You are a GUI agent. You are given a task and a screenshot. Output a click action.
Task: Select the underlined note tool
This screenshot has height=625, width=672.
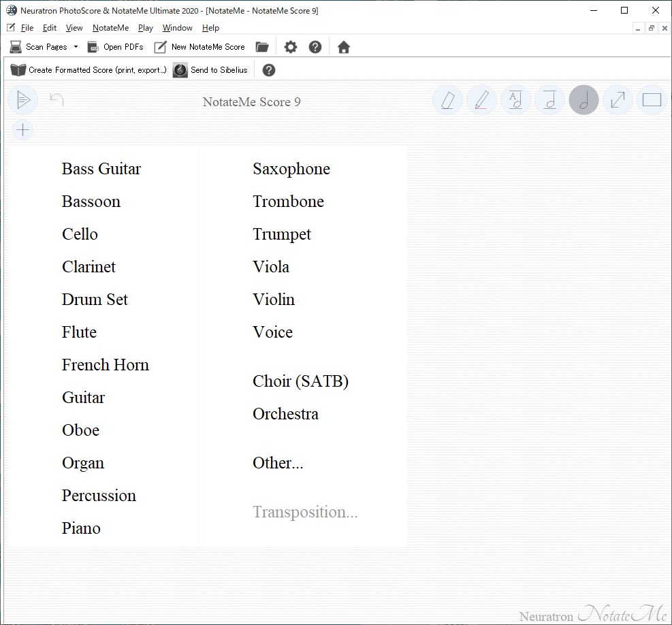tap(550, 100)
